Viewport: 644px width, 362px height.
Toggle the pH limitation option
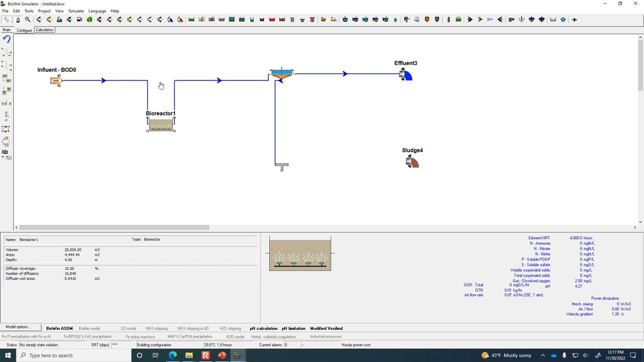tap(293, 328)
